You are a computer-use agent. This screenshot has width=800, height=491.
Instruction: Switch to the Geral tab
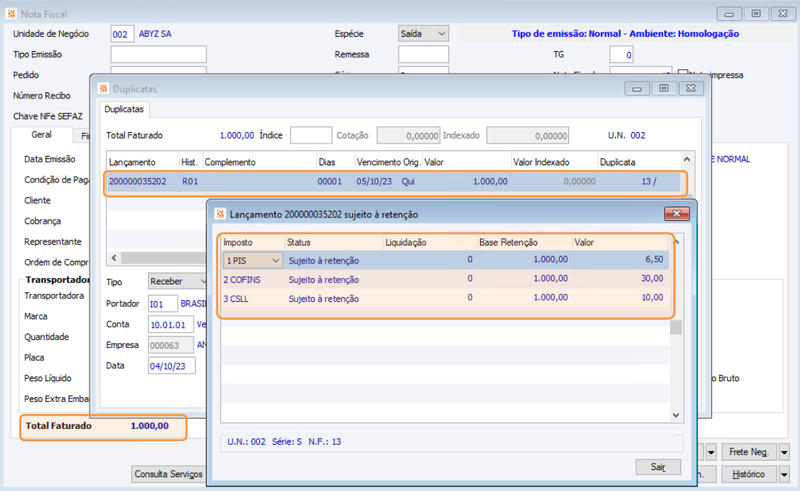pyautogui.click(x=41, y=135)
